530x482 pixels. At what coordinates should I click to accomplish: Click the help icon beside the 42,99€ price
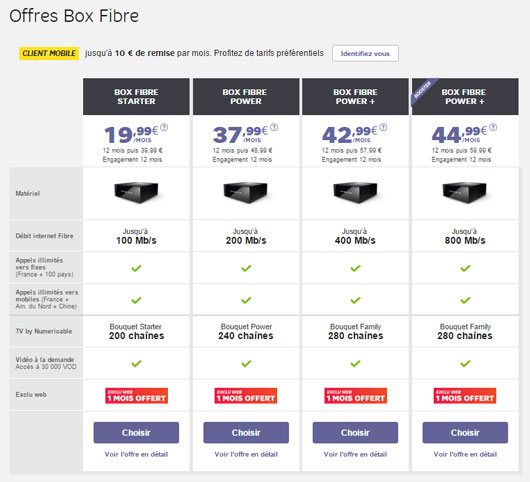pyautogui.click(x=383, y=127)
